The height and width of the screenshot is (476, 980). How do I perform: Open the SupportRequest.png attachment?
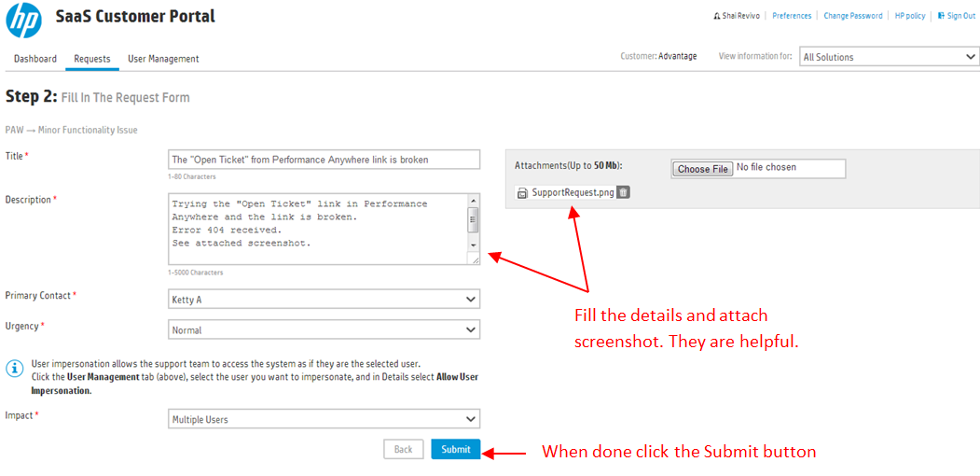tap(573, 192)
